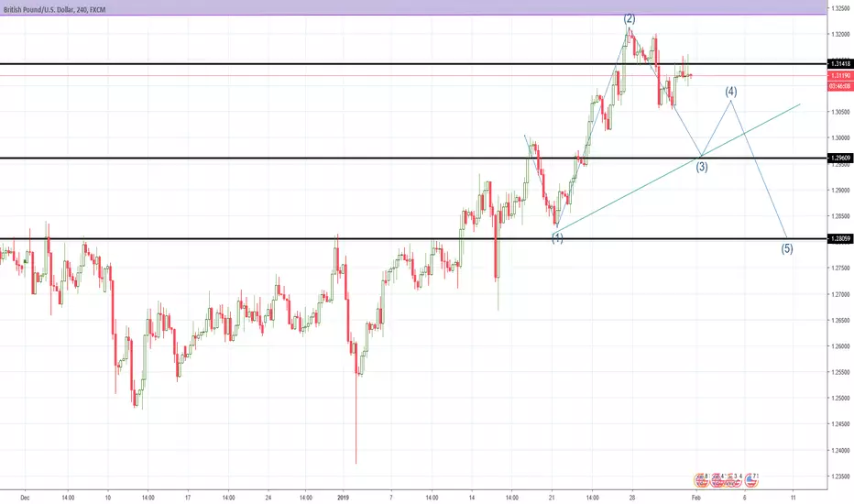Image resolution: width=854 pixels, height=504 pixels.
Task: Select the Elliott wave label (2)
Action: (x=630, y=19)
